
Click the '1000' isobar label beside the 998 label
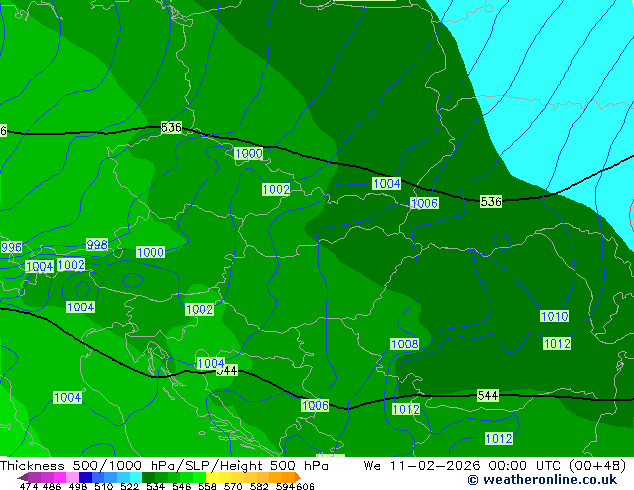[150, 252]
